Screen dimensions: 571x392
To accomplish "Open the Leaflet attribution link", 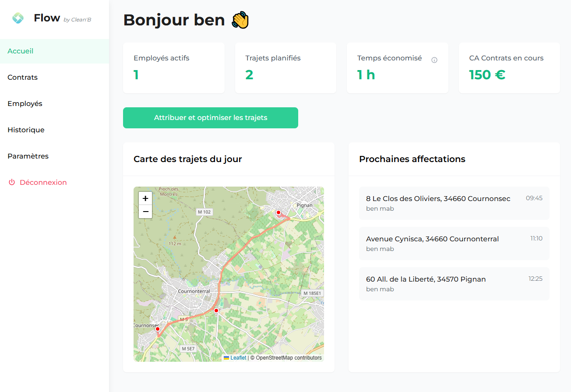I will point(237,357).
